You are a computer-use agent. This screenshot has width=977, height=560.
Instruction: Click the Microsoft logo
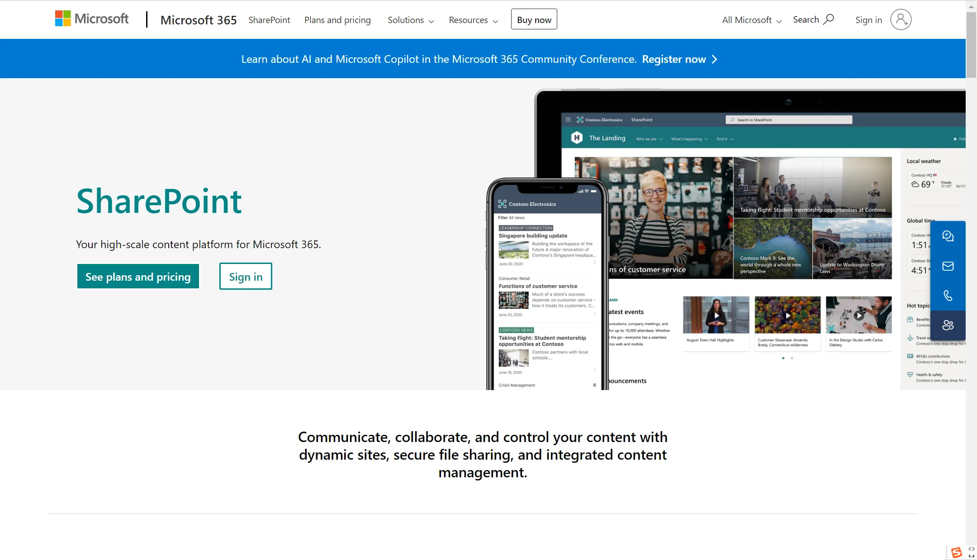click(x=92, y=19)
